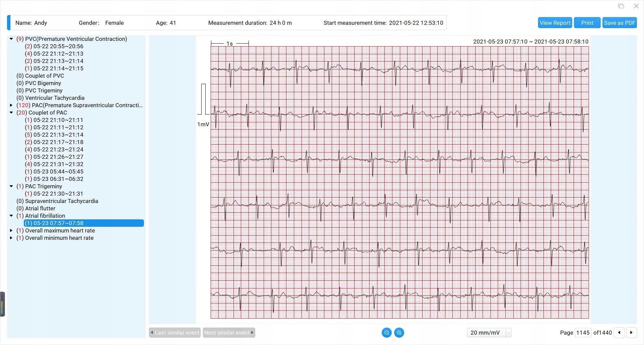
Task: Collapse the Couplet of PAC arrow
Action: 11,113
